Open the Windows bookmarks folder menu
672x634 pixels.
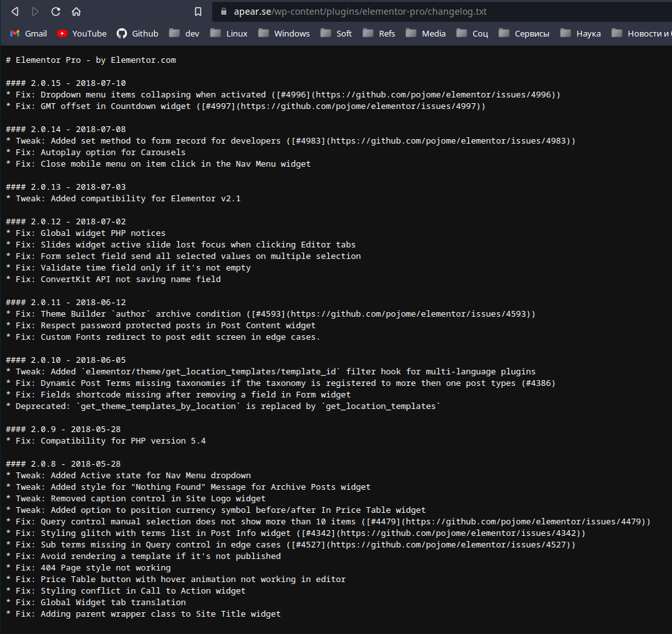point(284,33)
